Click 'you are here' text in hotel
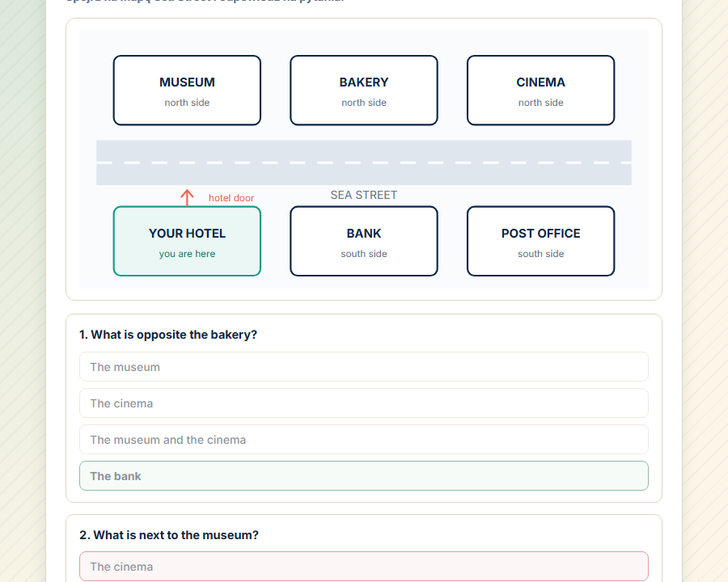Image resolution: width=728 pixels, height=582 pixels. (x=187, y=254)
